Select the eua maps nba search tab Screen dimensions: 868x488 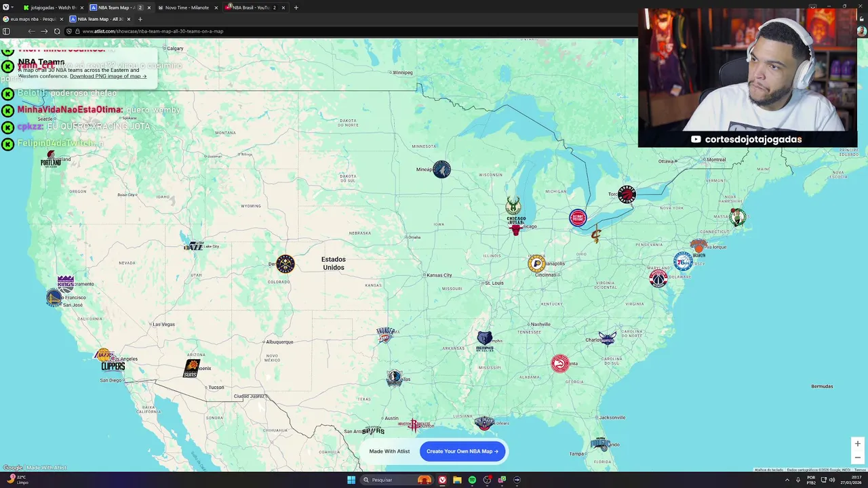coord(33,19)
